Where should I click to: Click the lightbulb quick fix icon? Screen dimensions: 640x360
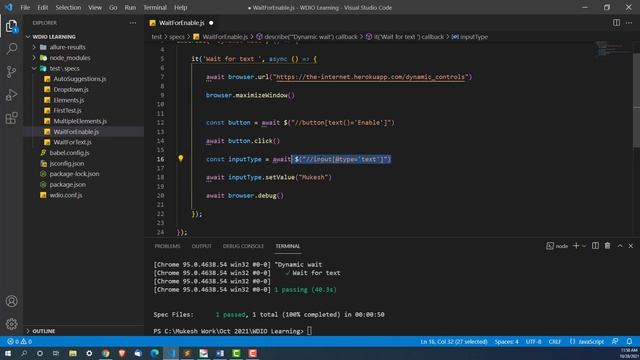click(x=180, y=158)
